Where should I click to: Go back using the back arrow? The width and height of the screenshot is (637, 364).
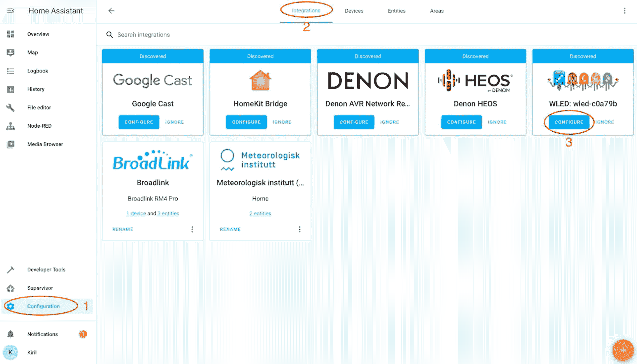tap(111, 10)
